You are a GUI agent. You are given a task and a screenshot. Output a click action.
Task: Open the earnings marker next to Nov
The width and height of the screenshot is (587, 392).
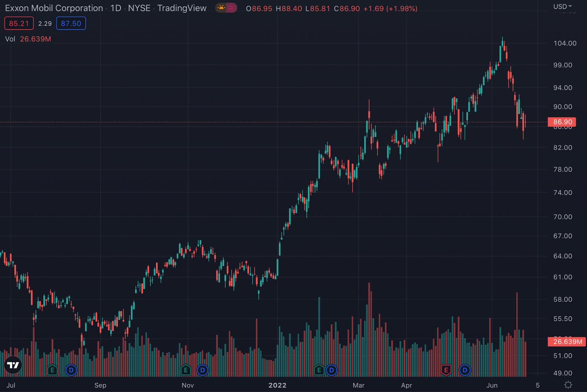[x=186, y=370]
